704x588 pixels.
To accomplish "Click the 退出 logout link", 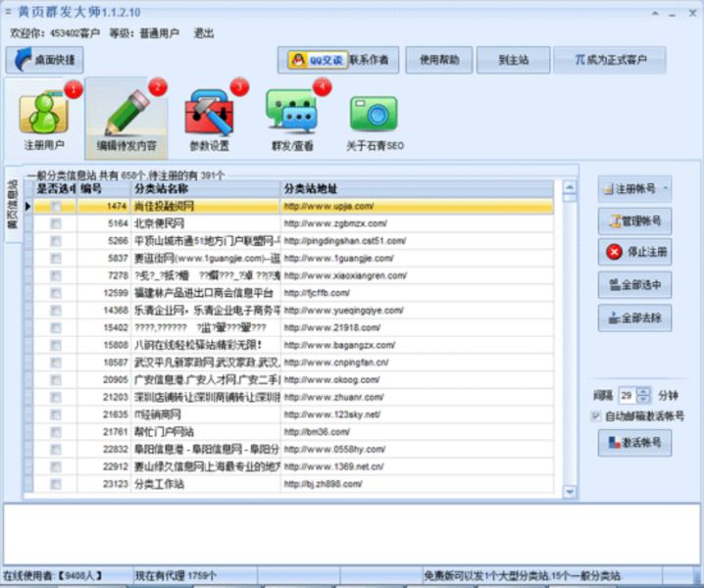I will pyautogui.click(x=204, y=32).
